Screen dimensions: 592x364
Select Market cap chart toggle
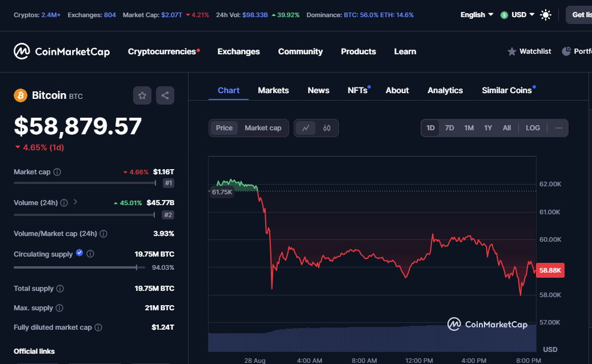pyautogui.click(x=263, y=128)
